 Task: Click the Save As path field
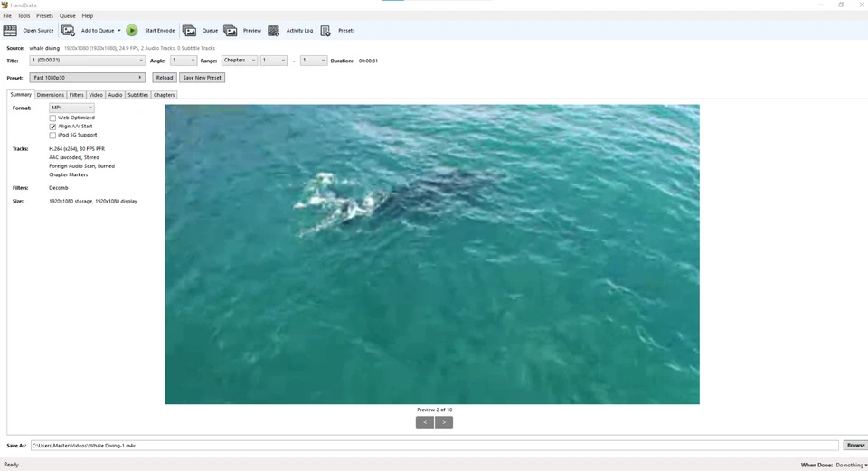point(435,446)
